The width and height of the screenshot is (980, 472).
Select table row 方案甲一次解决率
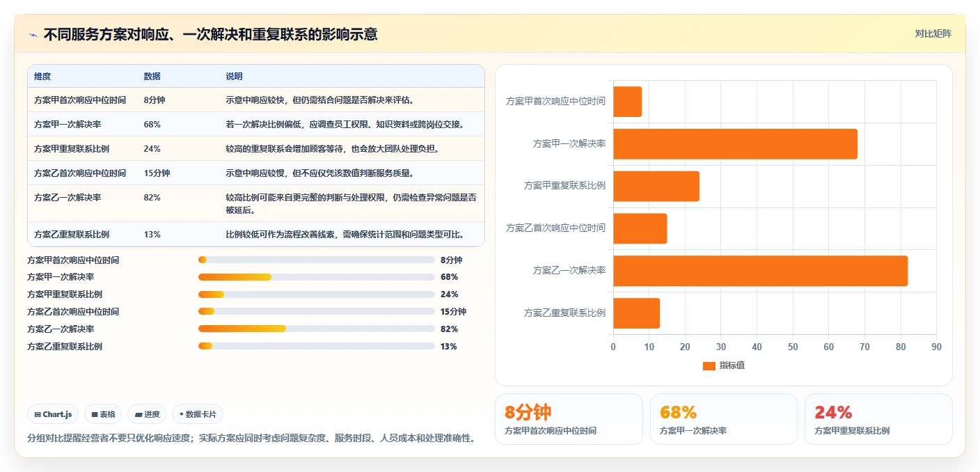255,124
